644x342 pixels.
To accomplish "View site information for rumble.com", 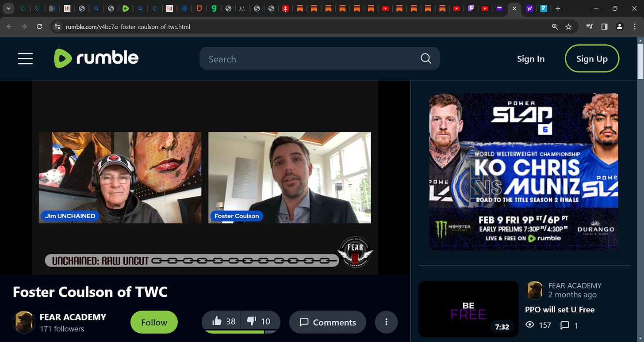I will pos(57,27).
